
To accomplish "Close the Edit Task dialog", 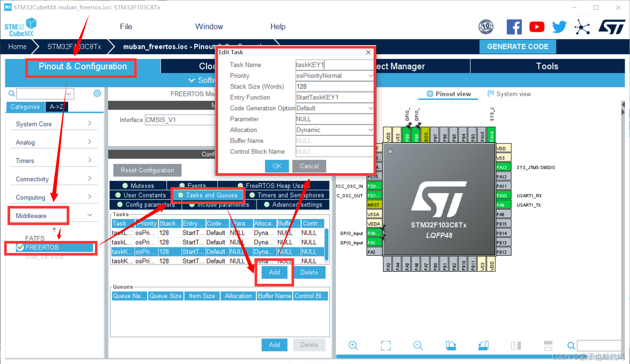I will (368, 52).
